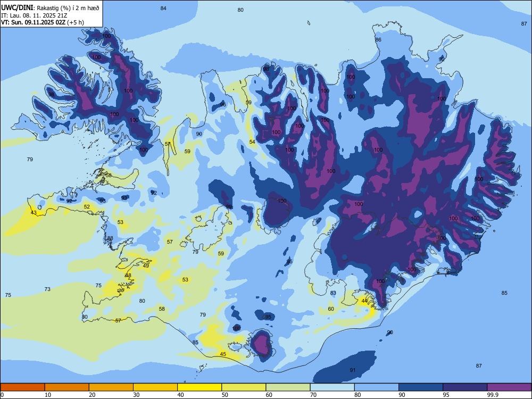Click the purple legend swatch above 99.9
This screenshot has width=532, height=399.
[509, 387]
